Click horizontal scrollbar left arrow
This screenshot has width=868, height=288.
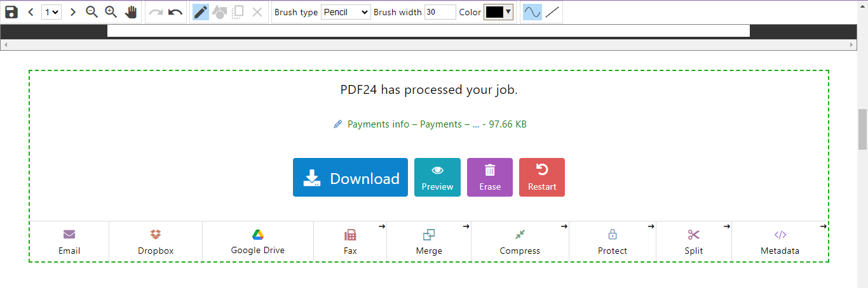tap(5, 45)
